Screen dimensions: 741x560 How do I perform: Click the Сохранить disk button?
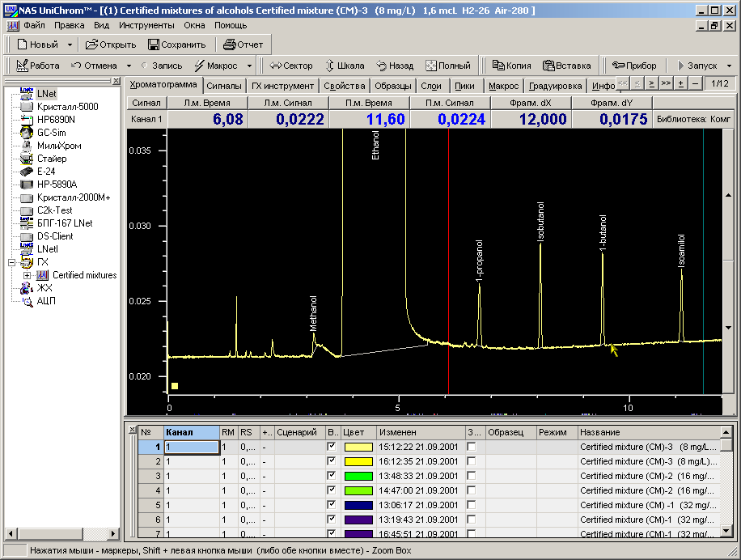[x=176, y=45]
